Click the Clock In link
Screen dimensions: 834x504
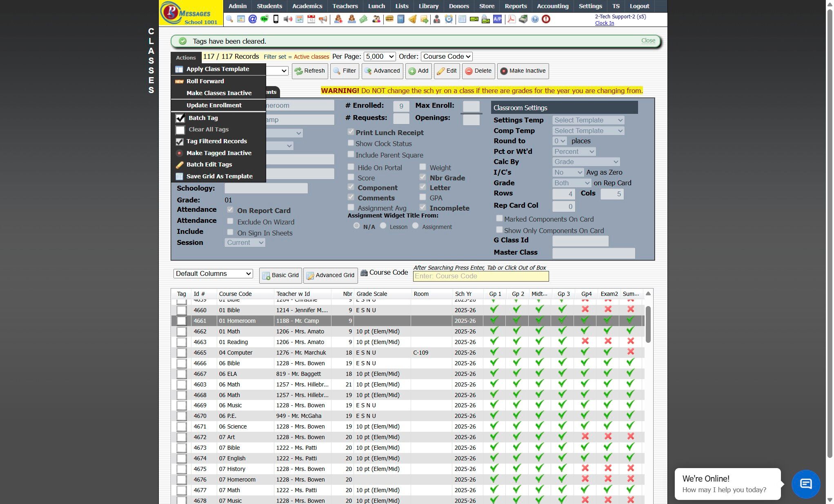pos(604,23)
